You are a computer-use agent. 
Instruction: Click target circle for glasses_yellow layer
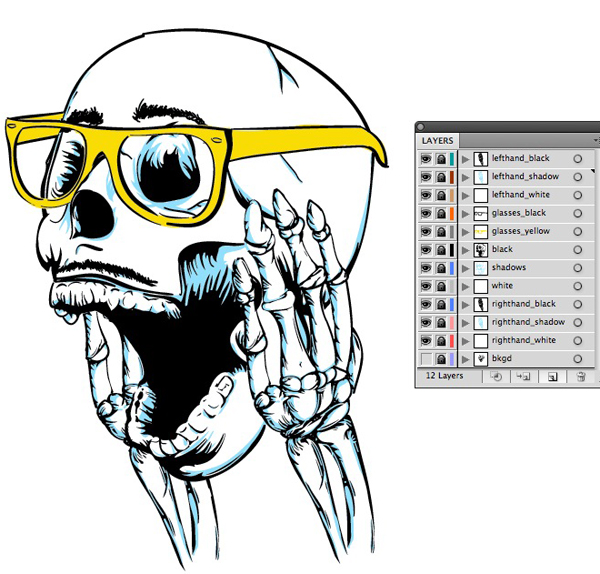click(578, 232)
